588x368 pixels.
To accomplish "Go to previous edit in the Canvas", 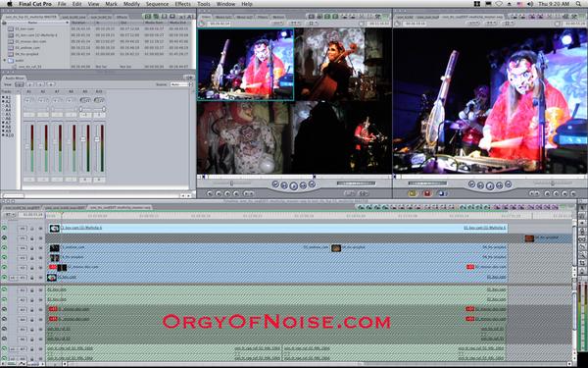I will 471,184.
